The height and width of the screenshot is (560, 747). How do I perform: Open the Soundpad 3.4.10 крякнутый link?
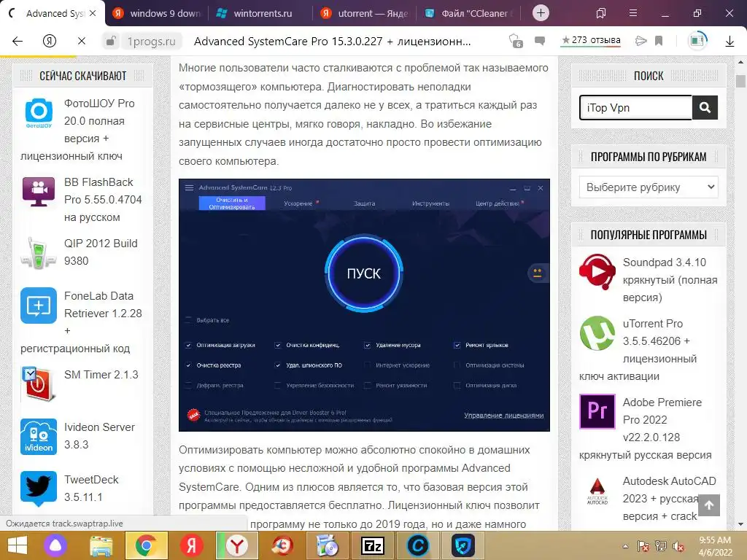pos(670,280)
